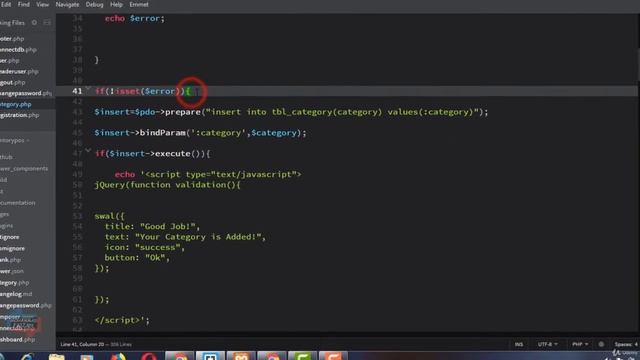
Task: Expand the bower_components folder
Action: [x=24, y=168]
